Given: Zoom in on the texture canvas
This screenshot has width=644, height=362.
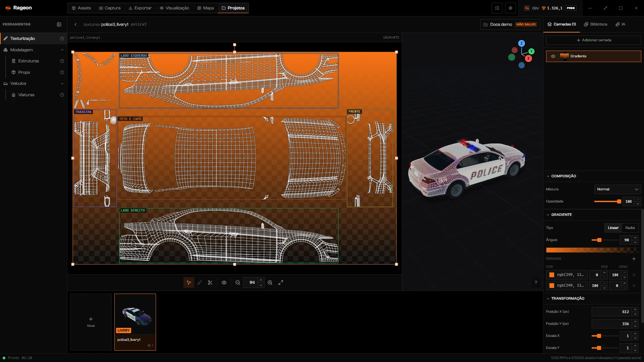Looking at the screenshot, I should [x=270, y=283].
